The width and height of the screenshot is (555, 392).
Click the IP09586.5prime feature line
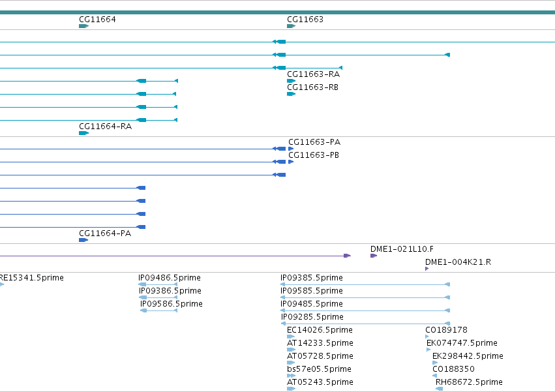pos(159,310)
